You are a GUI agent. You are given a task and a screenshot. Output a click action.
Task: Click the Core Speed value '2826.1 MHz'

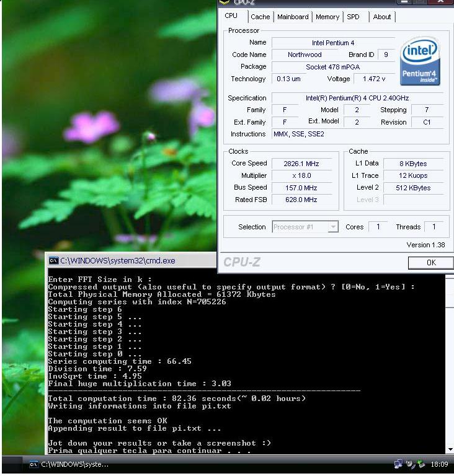click(x=301, y=164)
